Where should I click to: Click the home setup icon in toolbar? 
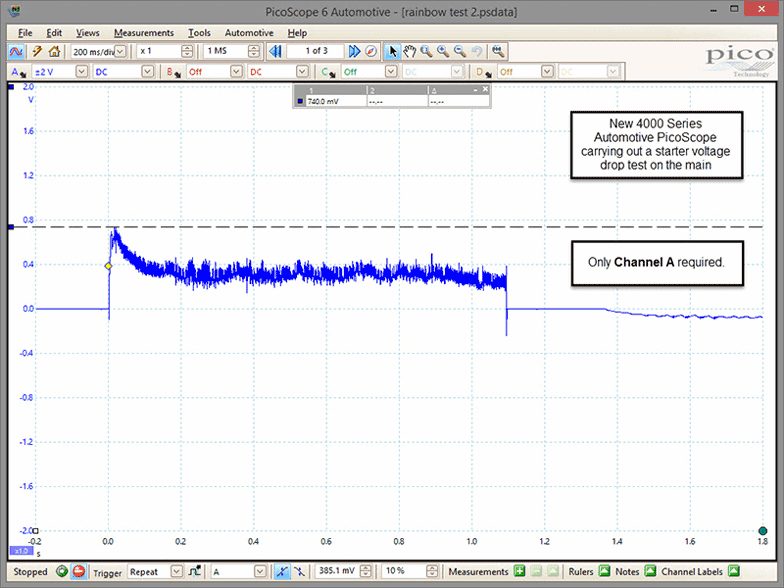point(54,51)
